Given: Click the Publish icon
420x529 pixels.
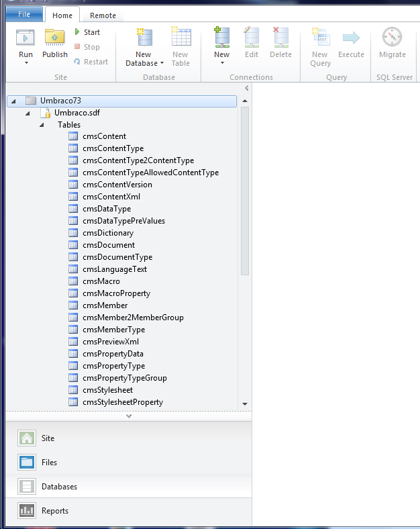Looking at the screenshot, I should pyautogui.click(x=54, y=38).
